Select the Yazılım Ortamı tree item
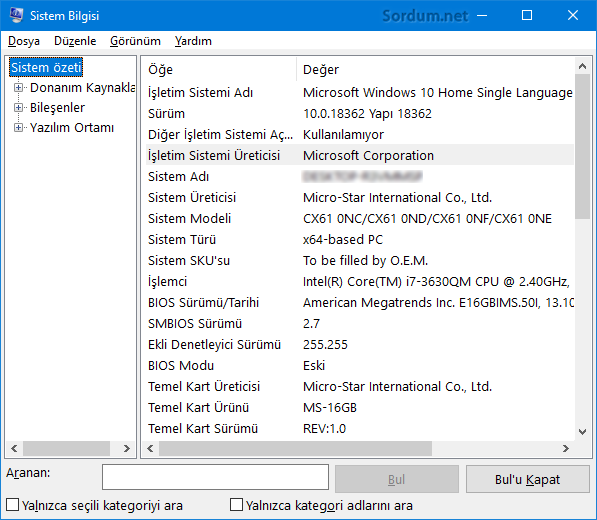 (x=72, y=128)
